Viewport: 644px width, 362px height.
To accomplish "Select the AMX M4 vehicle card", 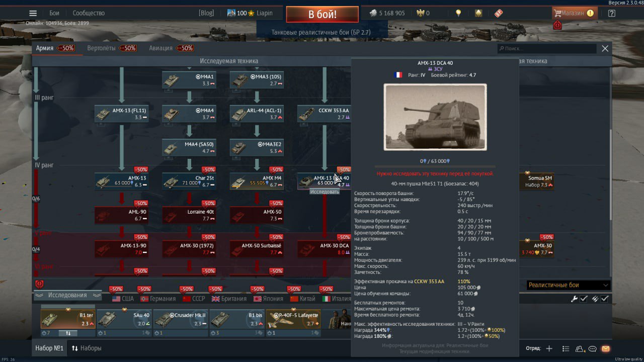I will pyautogui.click(x=257, y=181).
